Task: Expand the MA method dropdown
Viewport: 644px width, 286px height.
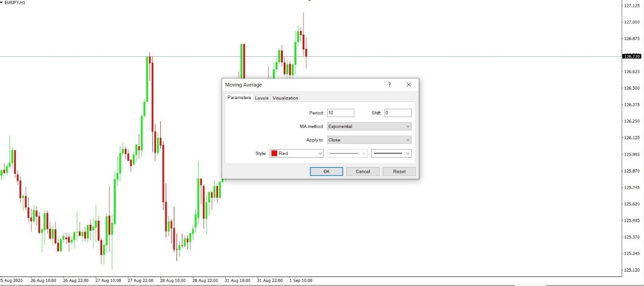Action: coord(369,127)
